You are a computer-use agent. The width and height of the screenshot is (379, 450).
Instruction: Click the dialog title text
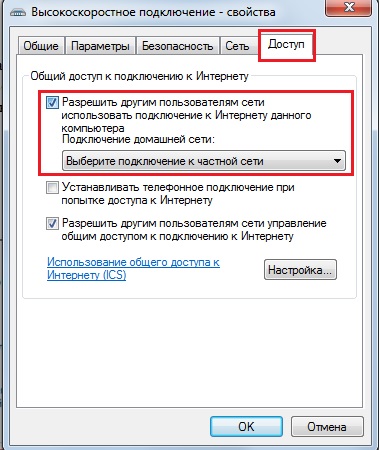[153, 13]
